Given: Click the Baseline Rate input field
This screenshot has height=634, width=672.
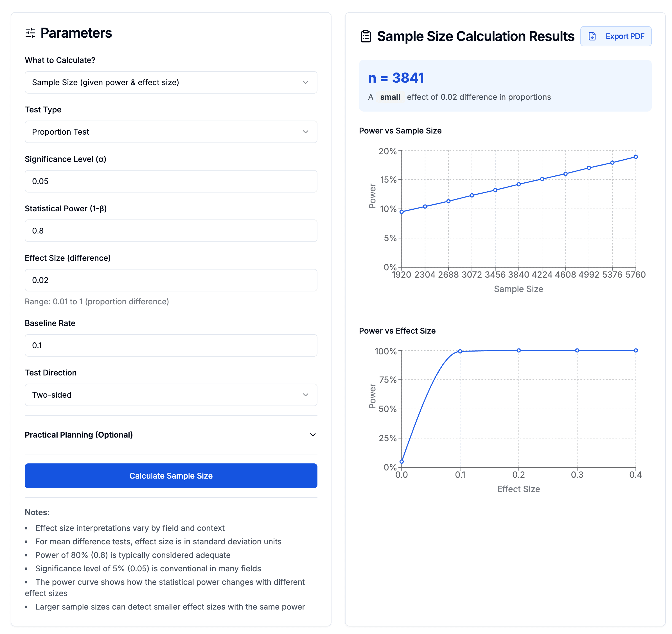Looking at the screenshot, I should (x=171, y=345).
